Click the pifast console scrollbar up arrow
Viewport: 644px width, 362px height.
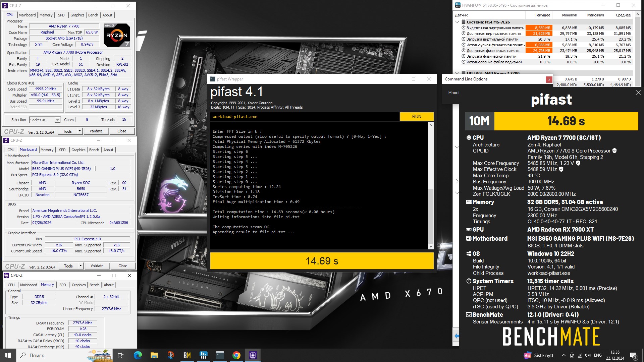[431, 125]
